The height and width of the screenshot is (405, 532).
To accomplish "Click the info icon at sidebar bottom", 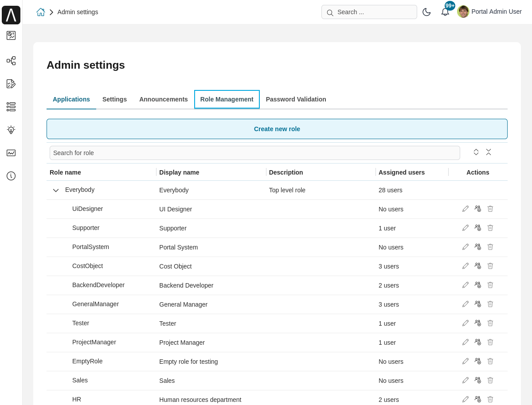I will (x=11, y=176).
